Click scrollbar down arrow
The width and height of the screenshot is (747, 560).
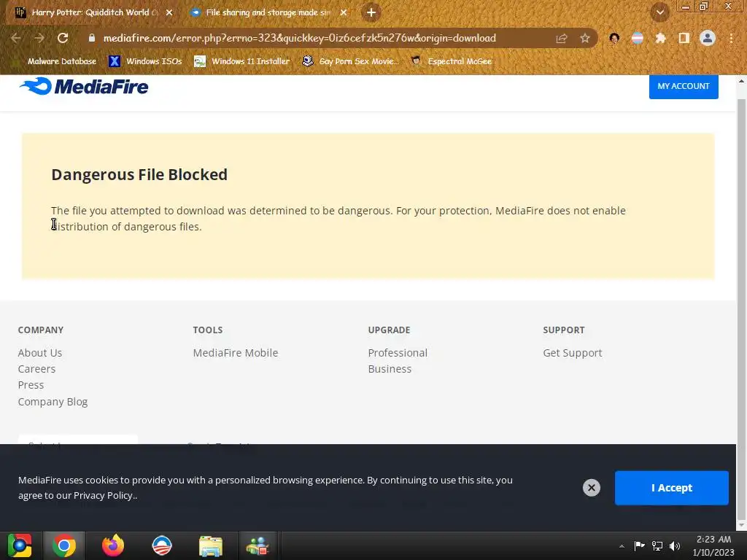click(741, 525)
